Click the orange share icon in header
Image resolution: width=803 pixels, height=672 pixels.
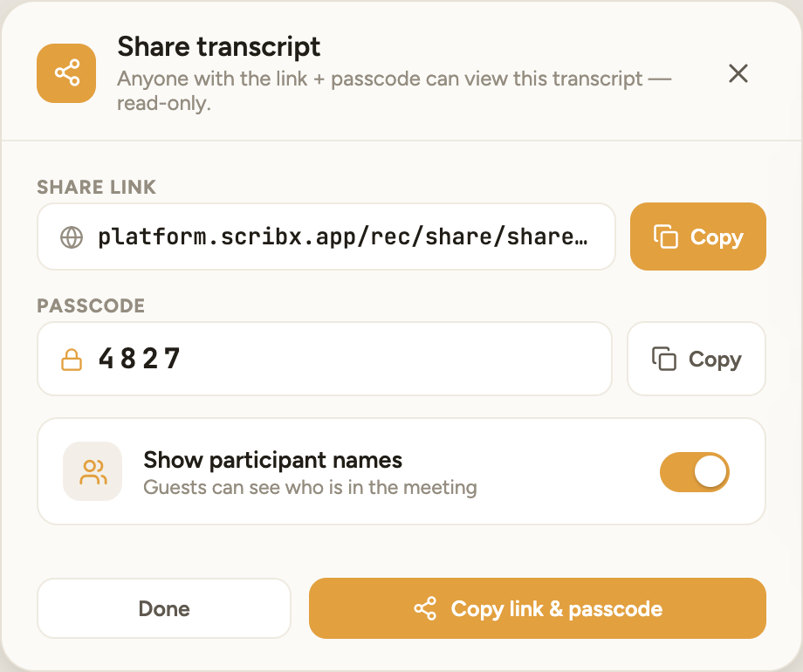[x=66, y=72]
